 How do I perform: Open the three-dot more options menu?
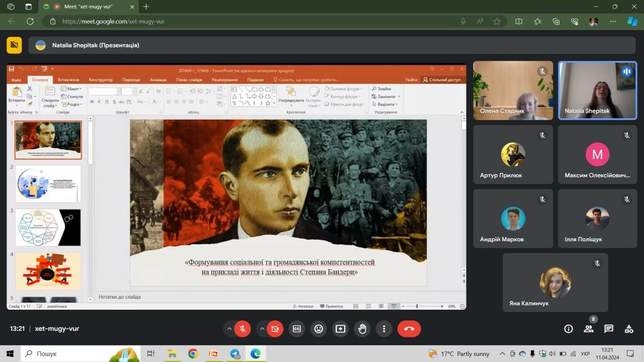(384, 329)
